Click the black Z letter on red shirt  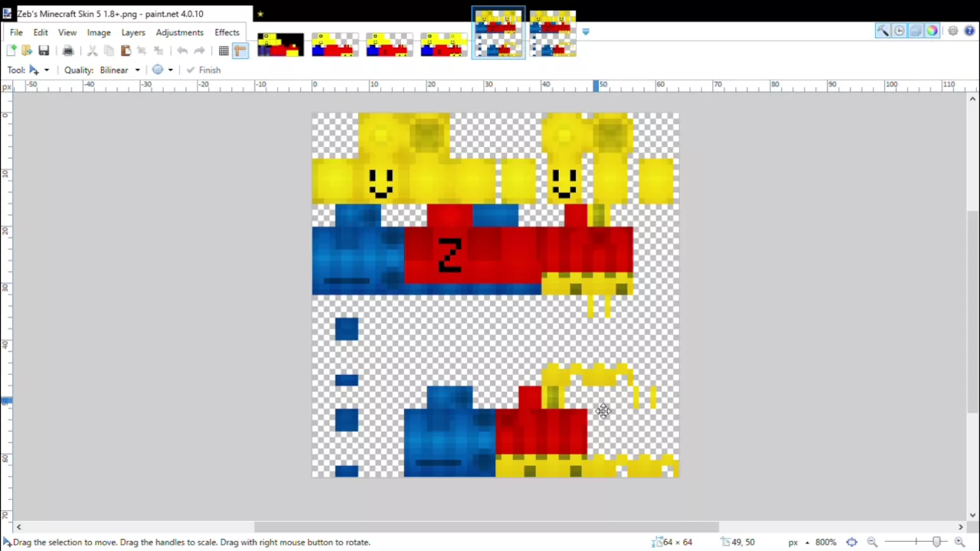[x=449, y=256]
